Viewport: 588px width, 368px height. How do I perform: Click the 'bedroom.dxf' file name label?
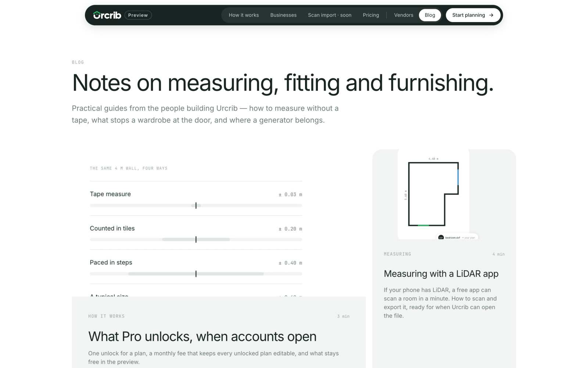(452, 238)
